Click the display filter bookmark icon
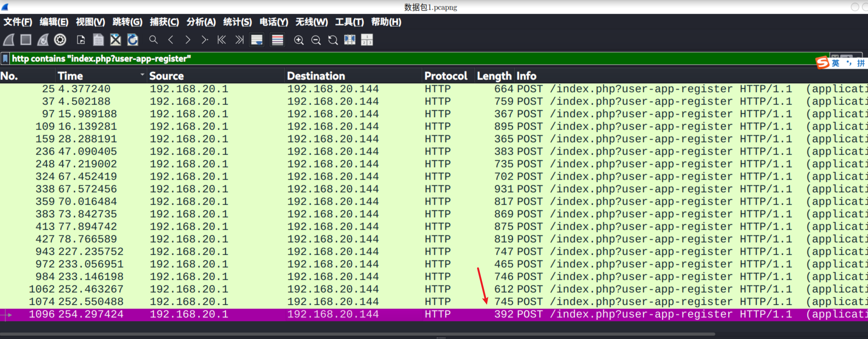This screenshot has width=868, height=339. [x=5, y=59]
